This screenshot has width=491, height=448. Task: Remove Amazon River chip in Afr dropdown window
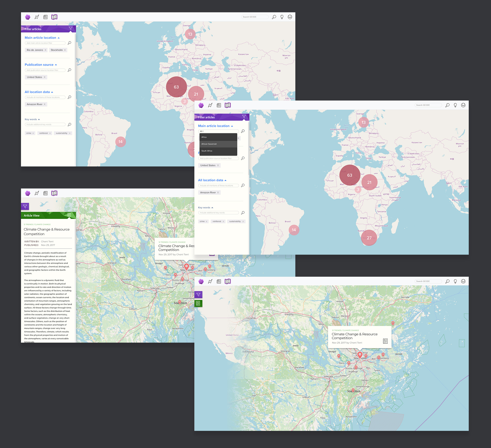click(218, 193)
